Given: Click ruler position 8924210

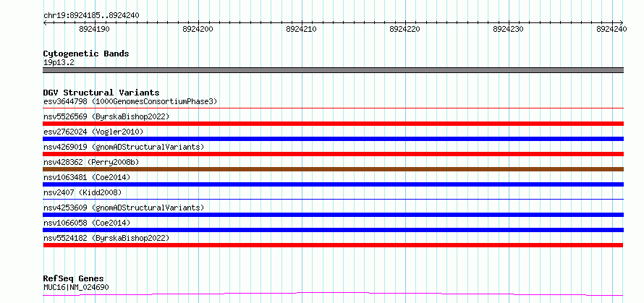Looking at the screenshot, I should (x=302, y=29).
